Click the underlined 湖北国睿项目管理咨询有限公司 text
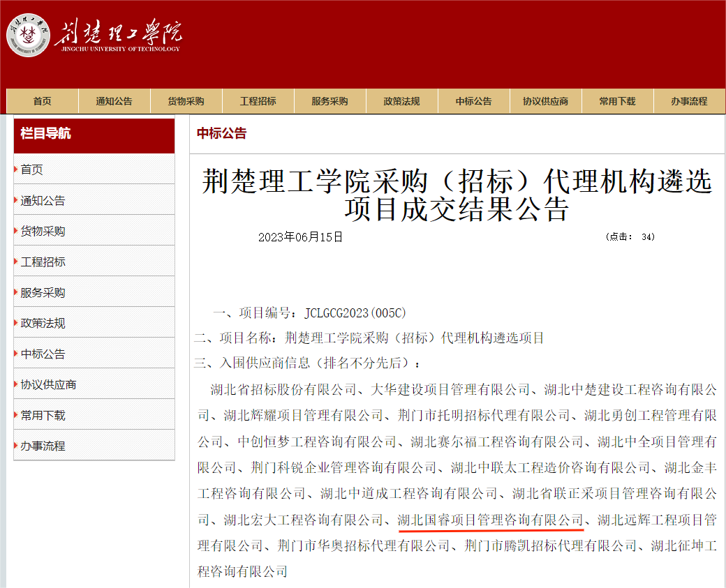Viewport: 726px width, 588px height. 490,520
